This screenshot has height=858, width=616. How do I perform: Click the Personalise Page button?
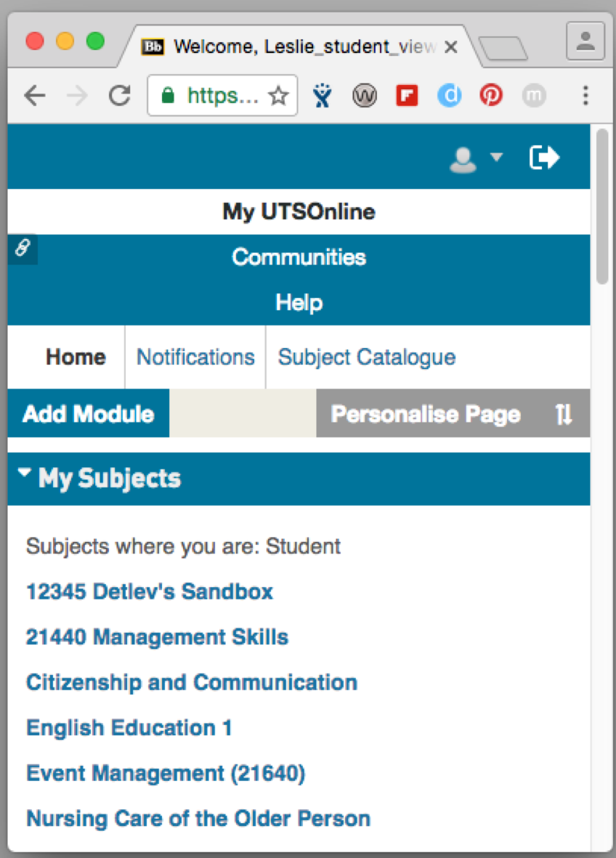426,414
